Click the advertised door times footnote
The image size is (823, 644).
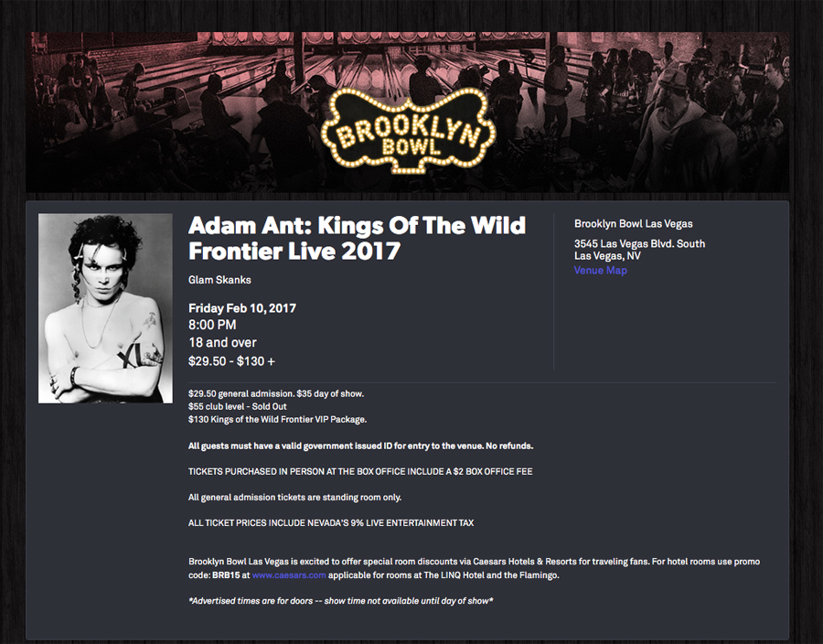341,601
